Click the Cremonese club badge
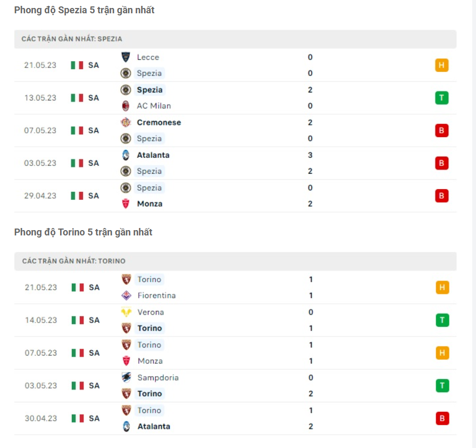Screen dimensions: 476x448 126,122
